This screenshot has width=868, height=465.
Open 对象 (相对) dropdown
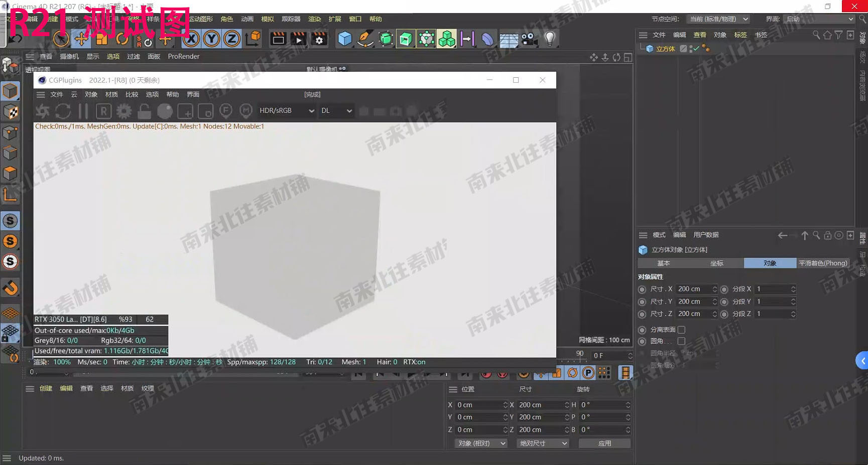click(x=481, y=443)
